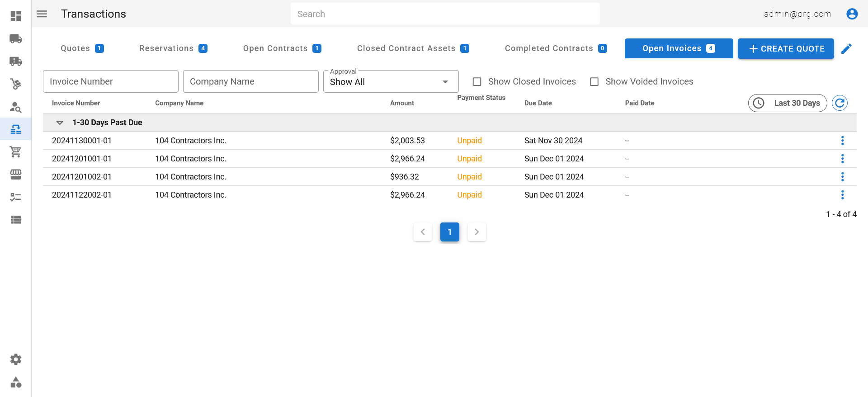Switch to the Open Contracts tab
This screenshot has width=868, height=397.
(x=282, y=48)
